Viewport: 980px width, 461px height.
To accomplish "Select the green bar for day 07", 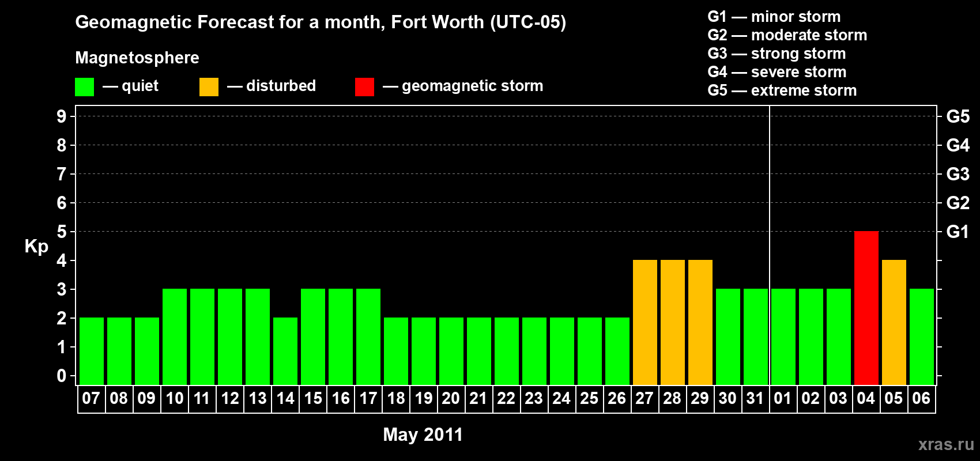I will coord(91,351).
